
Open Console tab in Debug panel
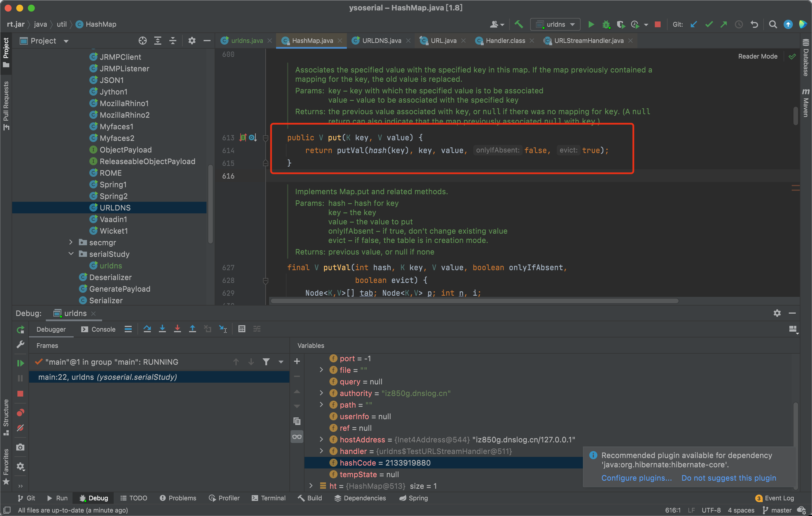99,329
